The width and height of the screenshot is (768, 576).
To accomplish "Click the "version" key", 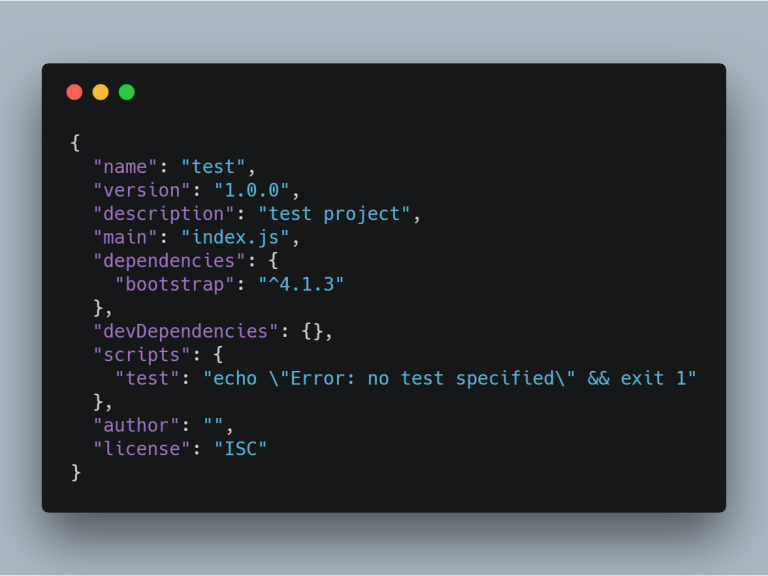I will coord(142,190).
